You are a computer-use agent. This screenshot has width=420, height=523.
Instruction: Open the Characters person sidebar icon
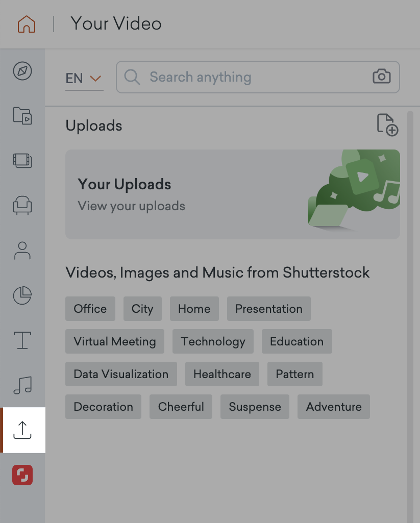click(x=22, y=251)
